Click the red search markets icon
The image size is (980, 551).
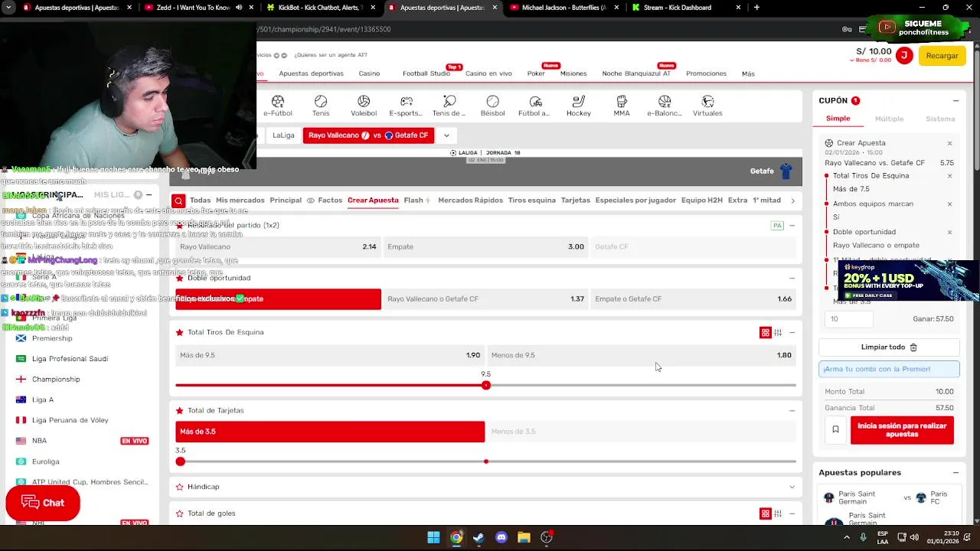click(x=178, y=201)
